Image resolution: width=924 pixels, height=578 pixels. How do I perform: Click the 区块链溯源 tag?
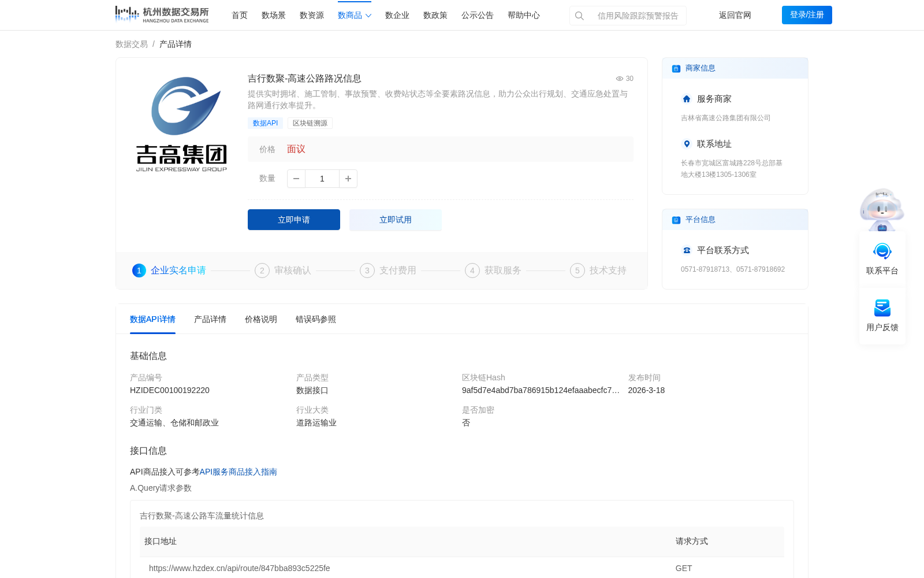[310, 123]
